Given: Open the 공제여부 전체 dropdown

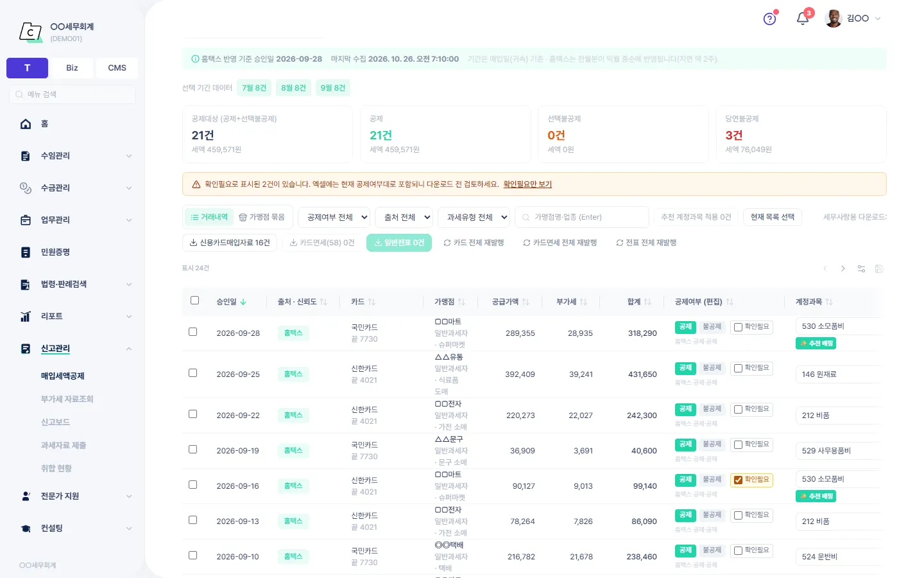Looking at the screenshot, I should (334, 217).
